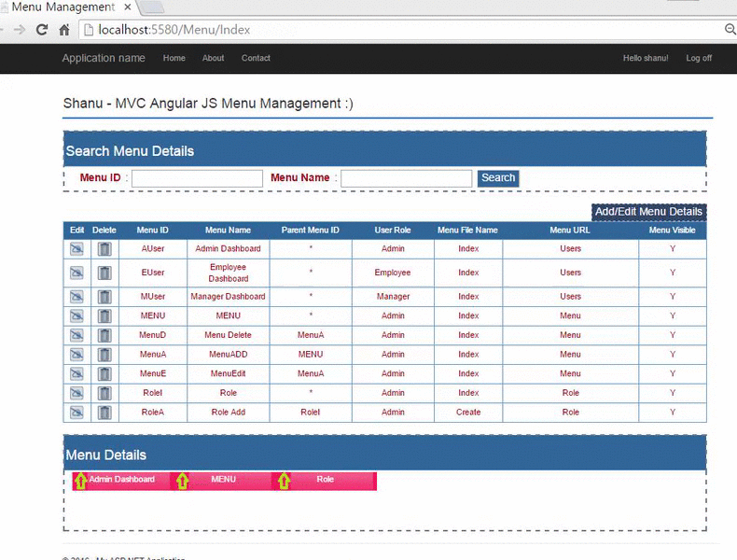The width and height of the screenshot is (737, 560).
Task: Edit the RoleI row
Action: tap(76, 393)
